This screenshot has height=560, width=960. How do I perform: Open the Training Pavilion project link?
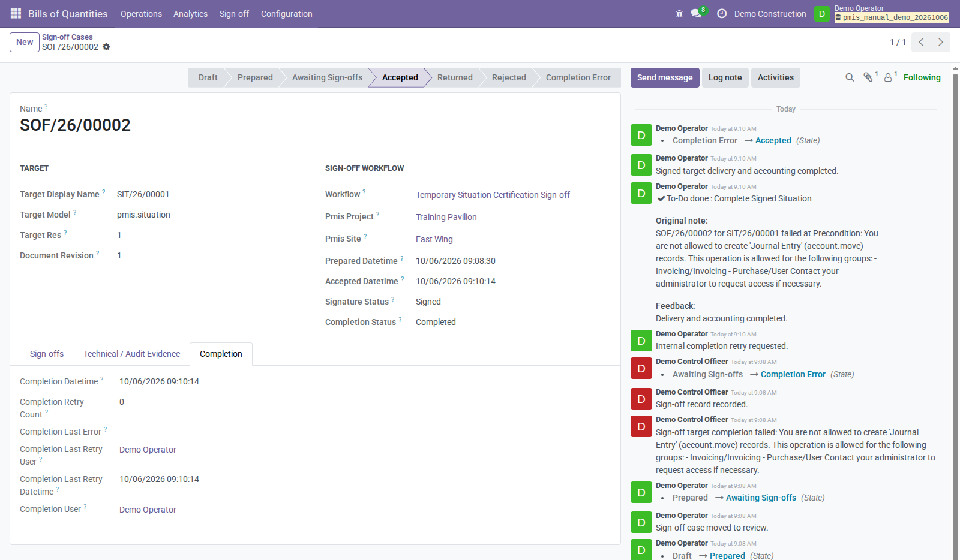coord(446,217)
